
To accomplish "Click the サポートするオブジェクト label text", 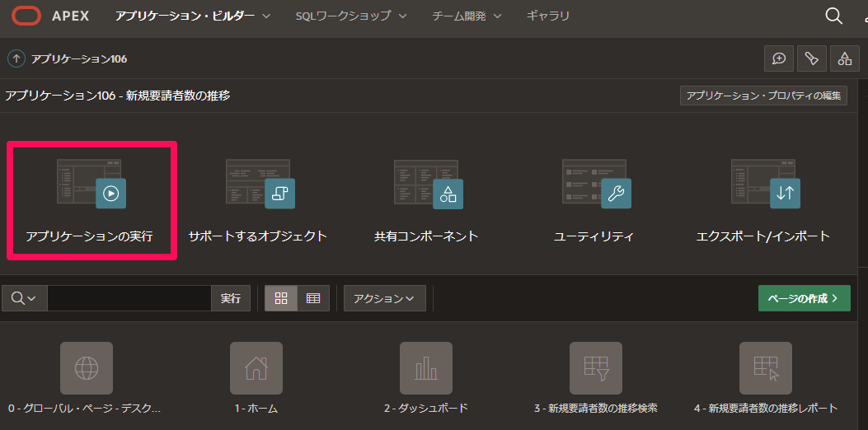I will coord(258,236).
